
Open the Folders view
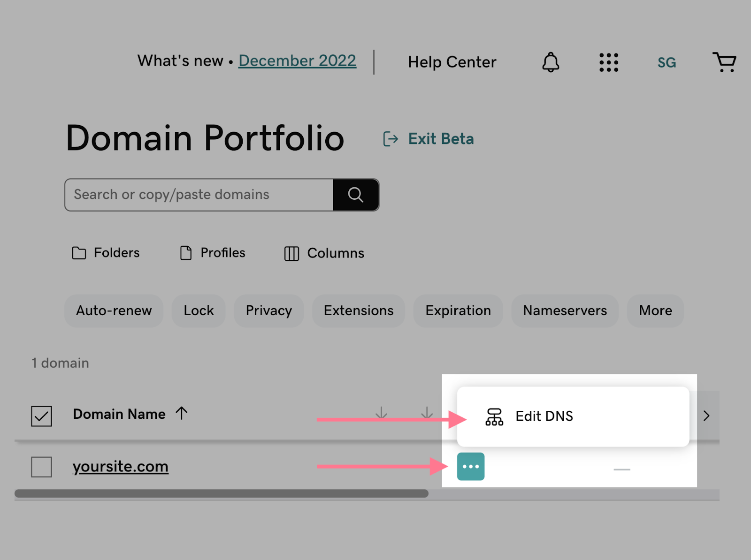[x=106, y=253]
